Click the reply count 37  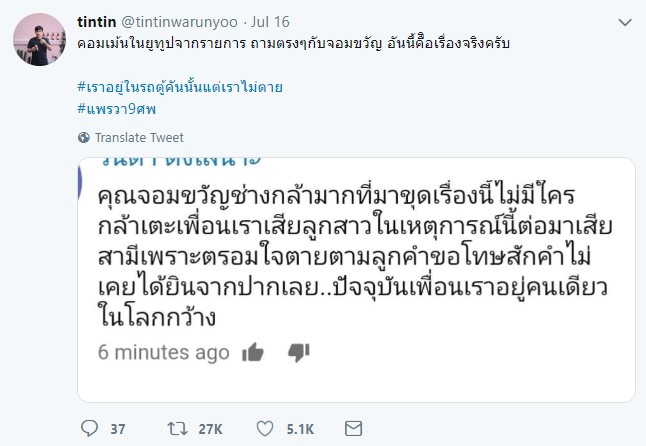tap(117, 429)
